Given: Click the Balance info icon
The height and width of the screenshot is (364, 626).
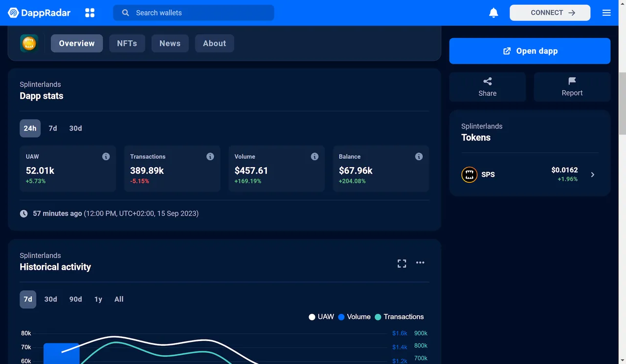Looking at the screenshot, I should coord(419,156).
